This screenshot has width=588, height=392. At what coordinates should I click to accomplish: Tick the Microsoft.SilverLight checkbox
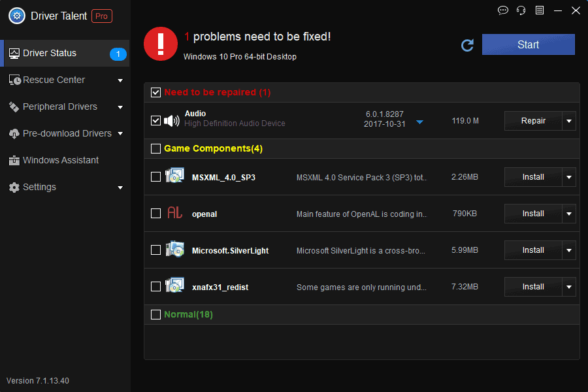pyautogui.click(x=155, y=250)
